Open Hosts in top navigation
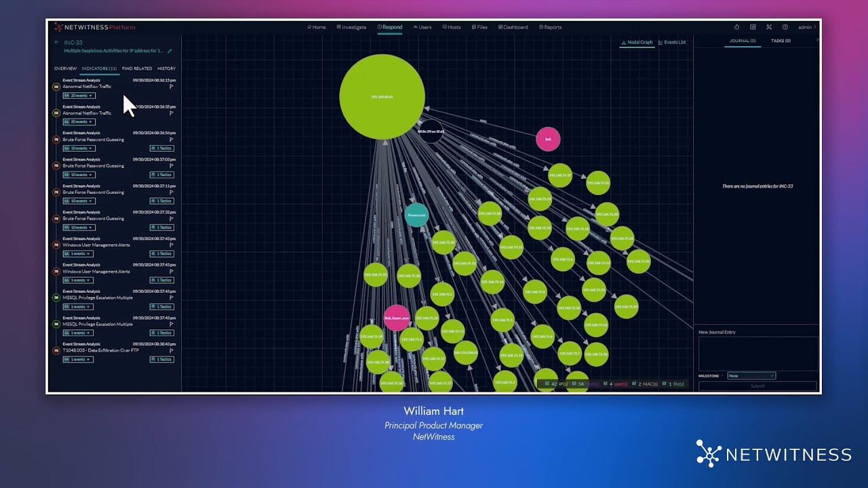The height and width of the screenshot is (488, 868). coord(452,27)
